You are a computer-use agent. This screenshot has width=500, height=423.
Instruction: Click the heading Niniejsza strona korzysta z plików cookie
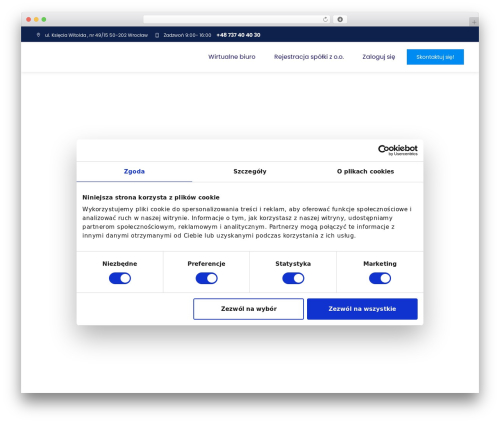click(x=151, y=197)
